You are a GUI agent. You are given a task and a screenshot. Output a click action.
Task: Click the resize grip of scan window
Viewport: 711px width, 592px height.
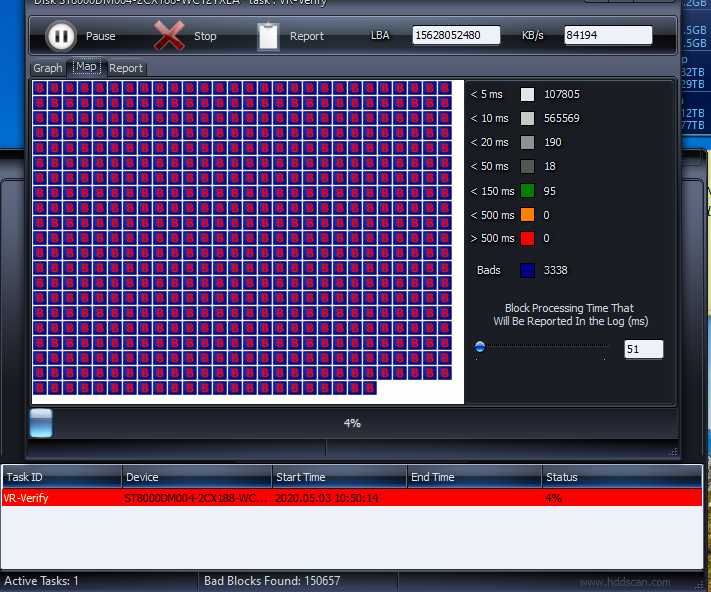(673, 452)
